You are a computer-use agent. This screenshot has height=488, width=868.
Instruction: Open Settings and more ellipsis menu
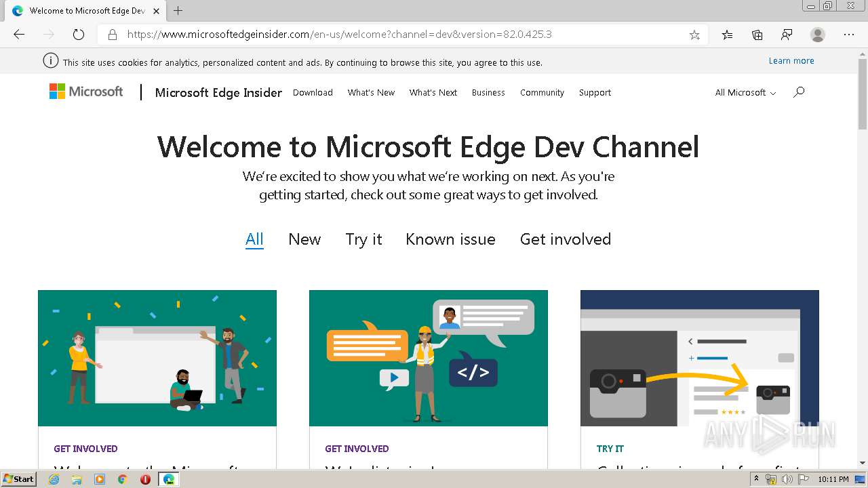coord(849,35)
